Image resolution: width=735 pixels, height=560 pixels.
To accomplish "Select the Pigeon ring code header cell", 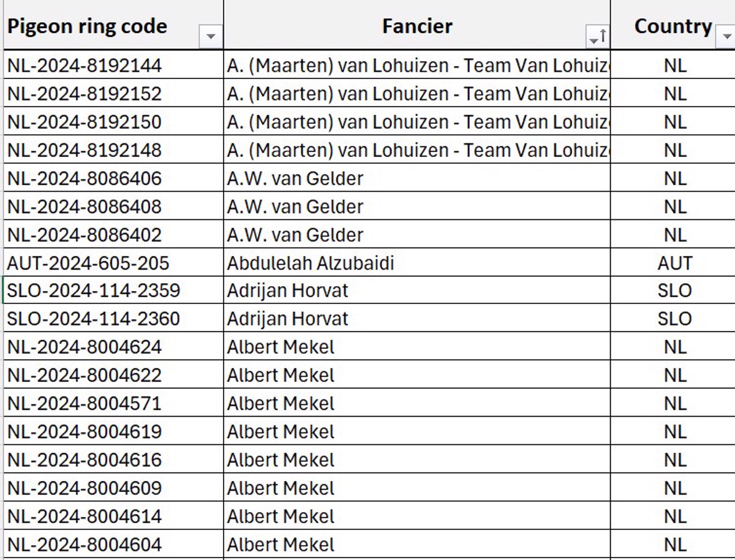I will [x=113, y=25].
